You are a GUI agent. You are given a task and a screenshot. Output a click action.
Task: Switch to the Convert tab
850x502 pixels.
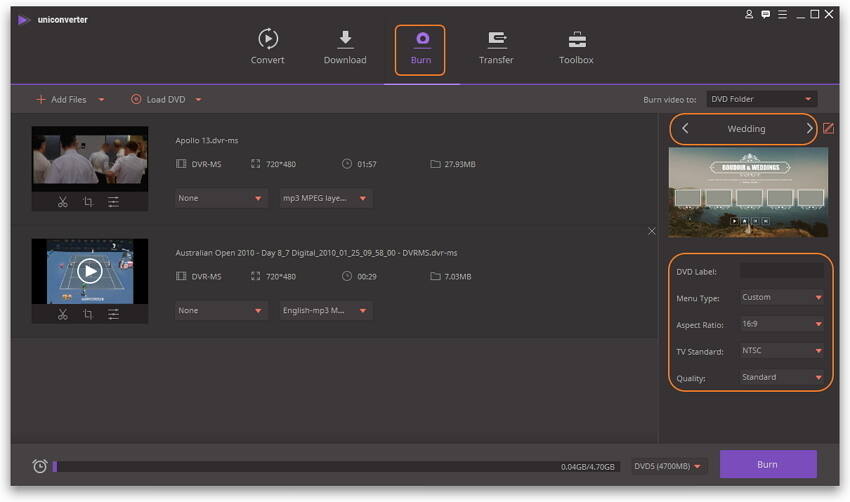click(267, 47)
